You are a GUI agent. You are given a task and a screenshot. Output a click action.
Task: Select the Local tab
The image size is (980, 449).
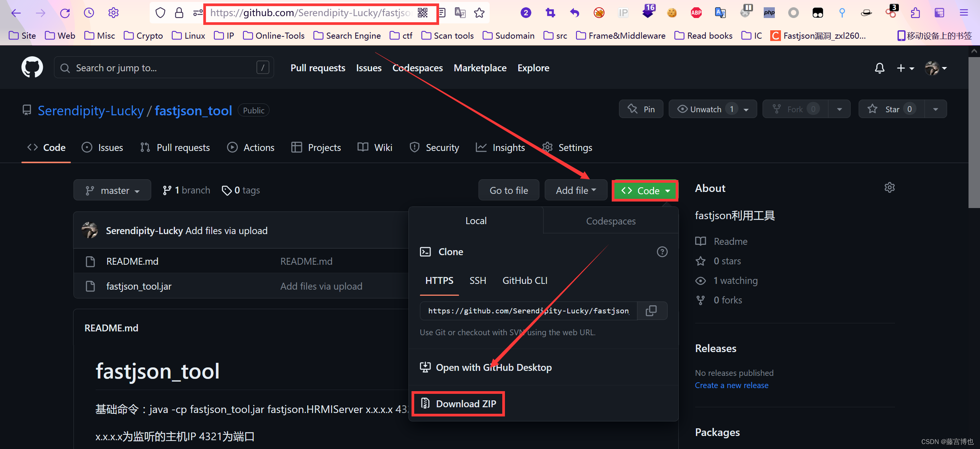coord(476,221)
